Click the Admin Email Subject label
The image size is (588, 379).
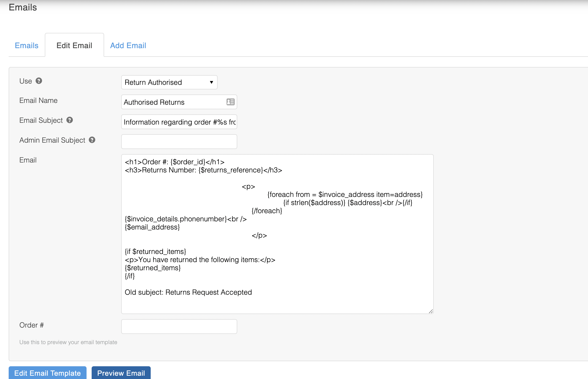point(52,140)
